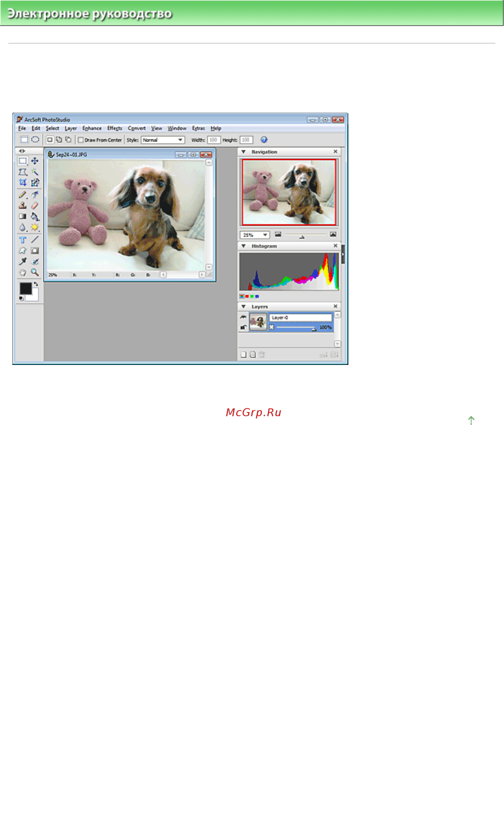The image size is (504, 824).
Task: Toggle Layer-0 visibility eye icon
Action: coord(243,317)
